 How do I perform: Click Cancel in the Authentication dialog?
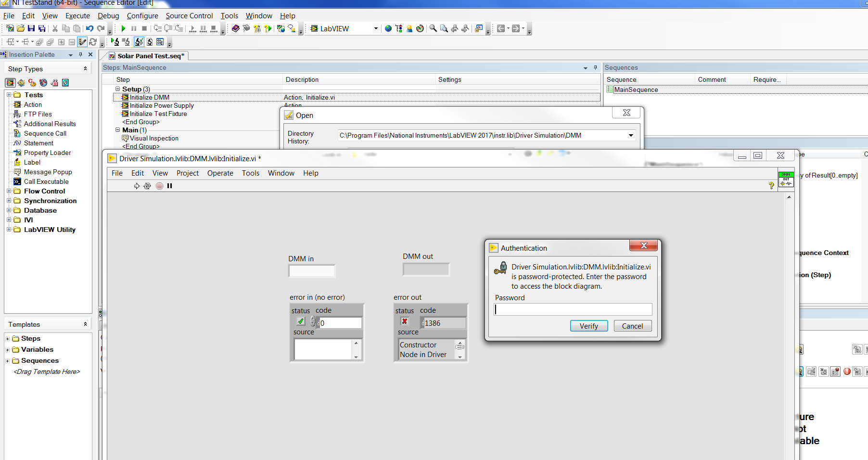[x=632, y=326]
